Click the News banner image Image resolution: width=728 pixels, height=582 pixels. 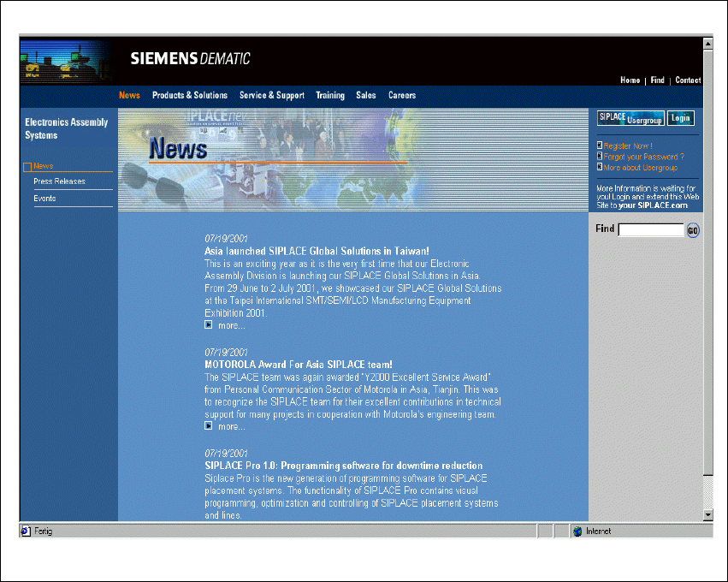(x=352, y=160)
